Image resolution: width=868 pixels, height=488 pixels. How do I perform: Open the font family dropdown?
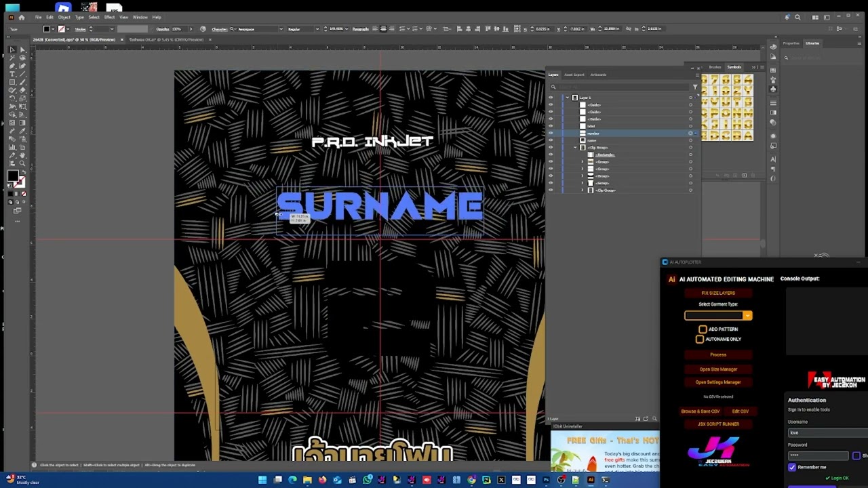[x=281, y=29]
